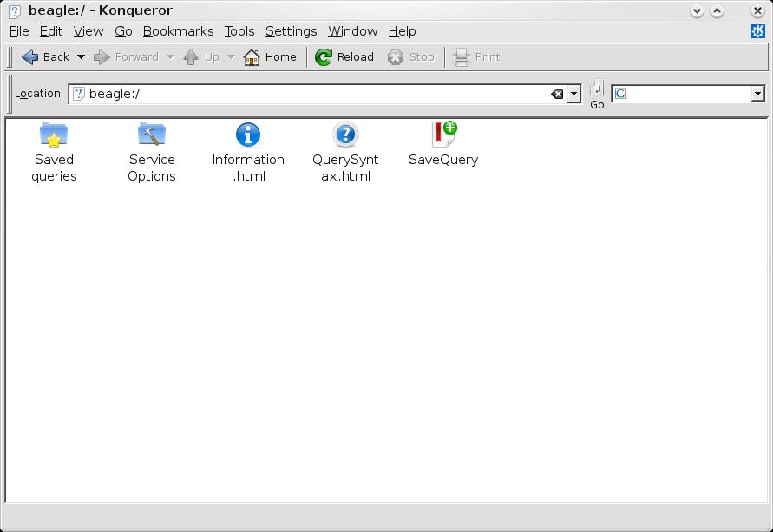The height and width of the screenshot is (532, 773).
Task: Maximize window with title bar up arrow
Action: (717, 10)
